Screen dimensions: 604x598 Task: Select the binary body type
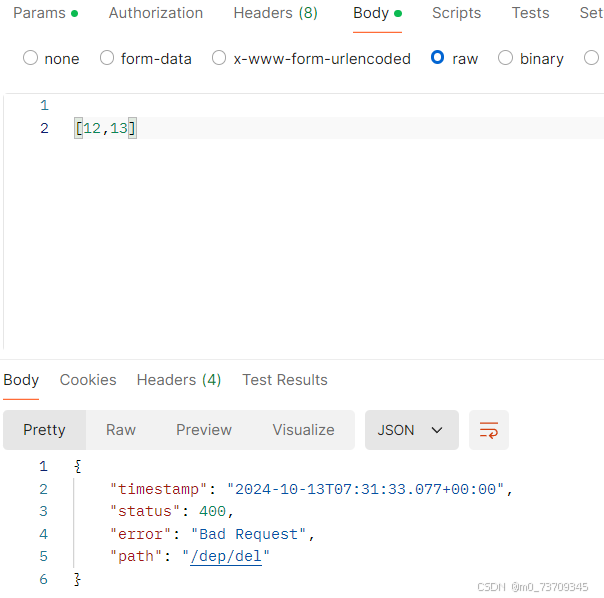[x=531, y=59]
